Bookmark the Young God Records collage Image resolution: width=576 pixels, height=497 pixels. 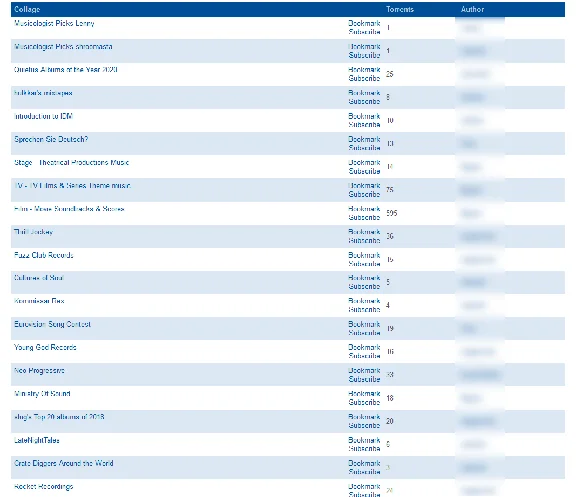(364, 347)
